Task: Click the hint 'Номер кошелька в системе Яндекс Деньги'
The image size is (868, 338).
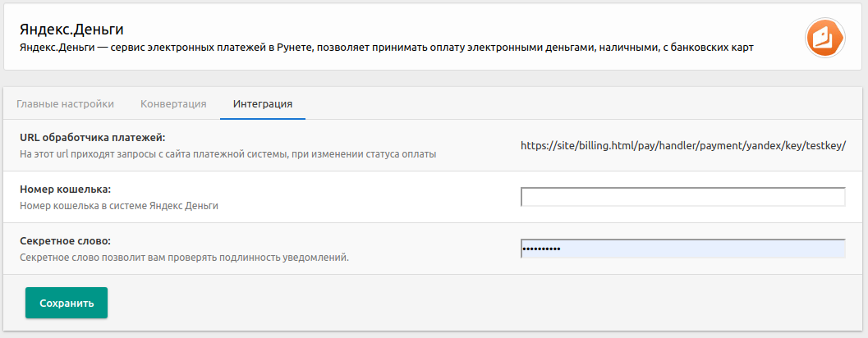Action: 119,205
